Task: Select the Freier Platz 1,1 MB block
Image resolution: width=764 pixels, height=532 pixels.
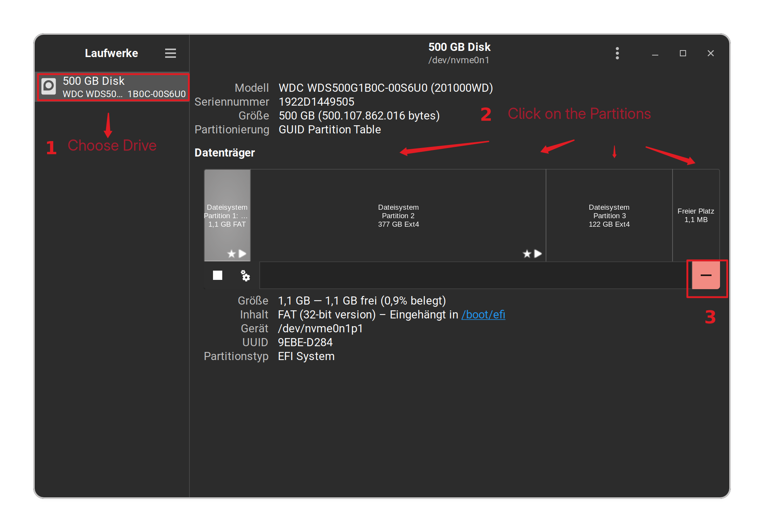Action: pos(696,215)
